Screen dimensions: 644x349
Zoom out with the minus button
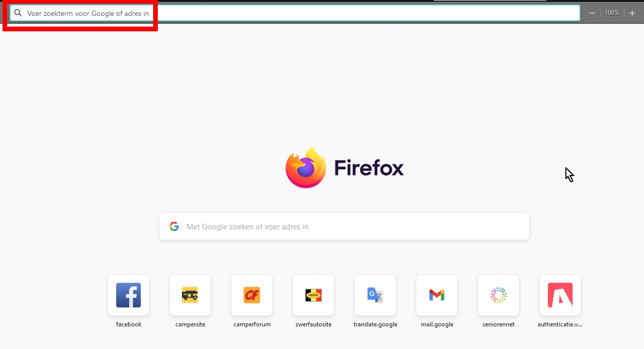(592, 13)
